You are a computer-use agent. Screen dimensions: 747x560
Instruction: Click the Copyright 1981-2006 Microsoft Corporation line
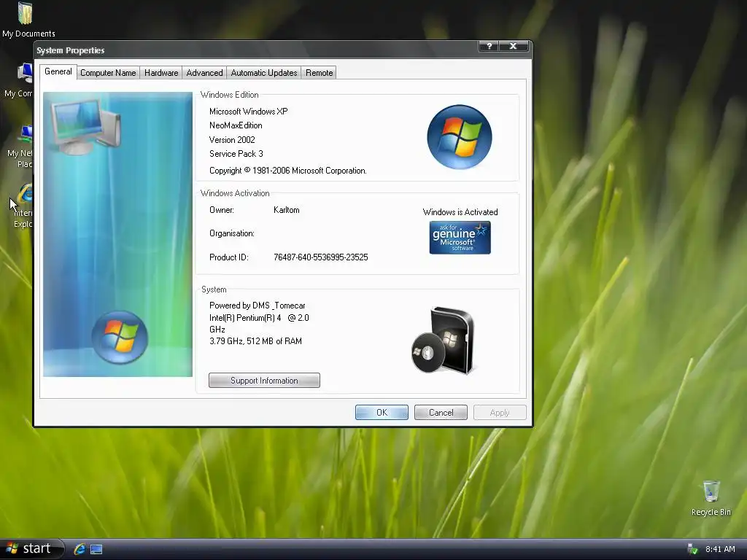287,171
